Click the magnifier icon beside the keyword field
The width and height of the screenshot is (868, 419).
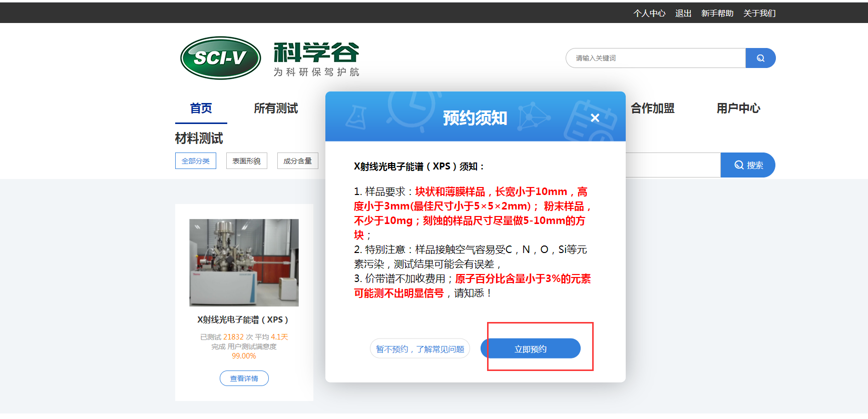760,58
